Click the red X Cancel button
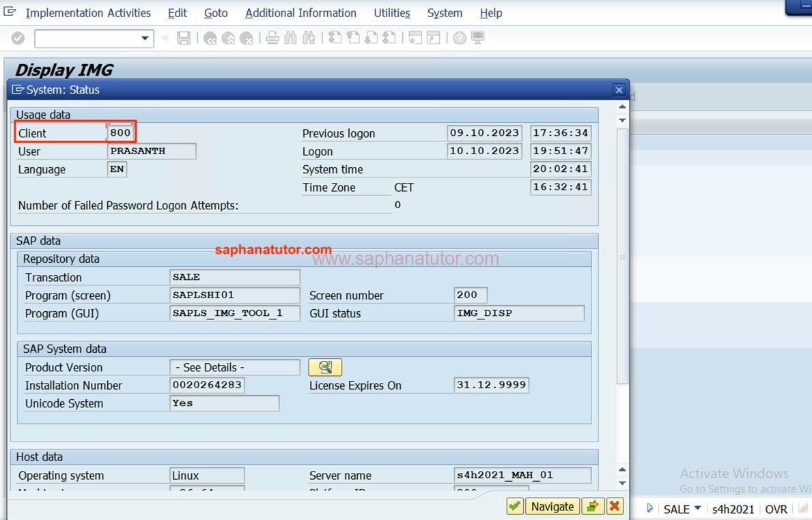This screenshot has width=812, height=520. (615, 506)
